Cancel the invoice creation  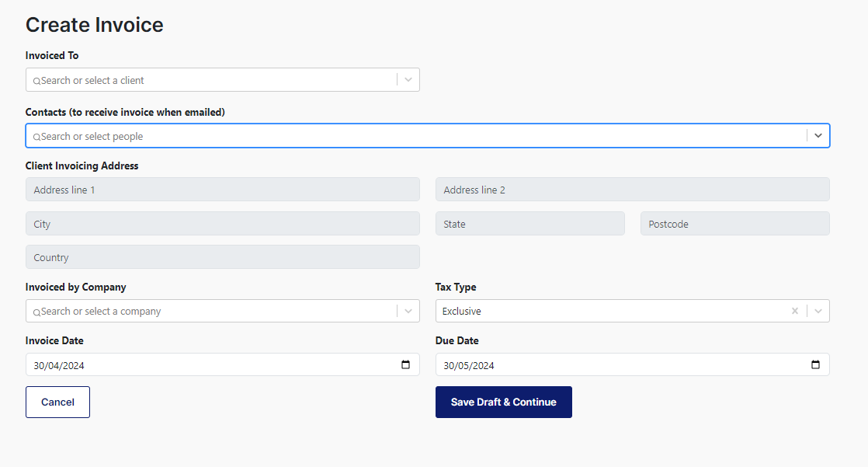click(x=57, y=402)
